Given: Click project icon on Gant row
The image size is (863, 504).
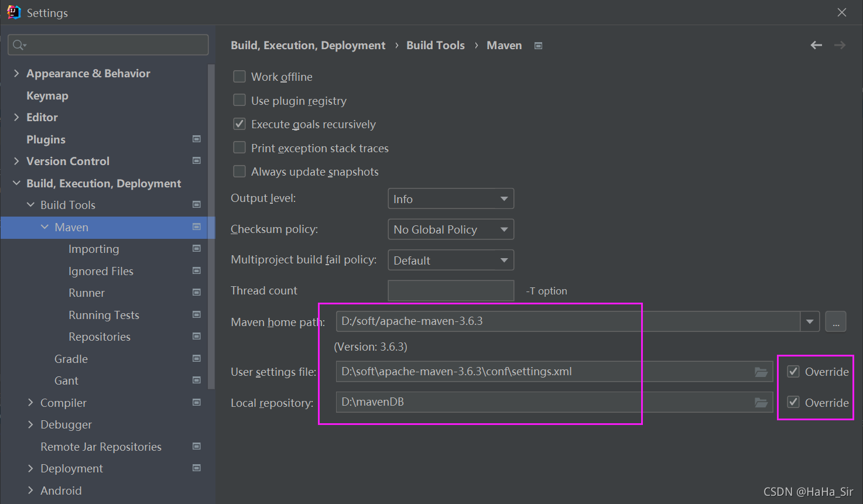Looking at the screenshot, I should pyautogui.click(x=197, y=380).
